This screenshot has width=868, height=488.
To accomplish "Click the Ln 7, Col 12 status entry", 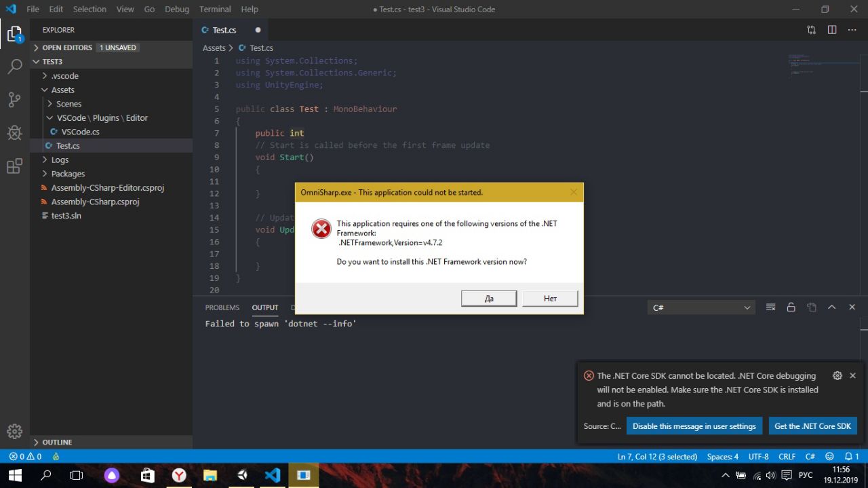I will pos(657,457).
